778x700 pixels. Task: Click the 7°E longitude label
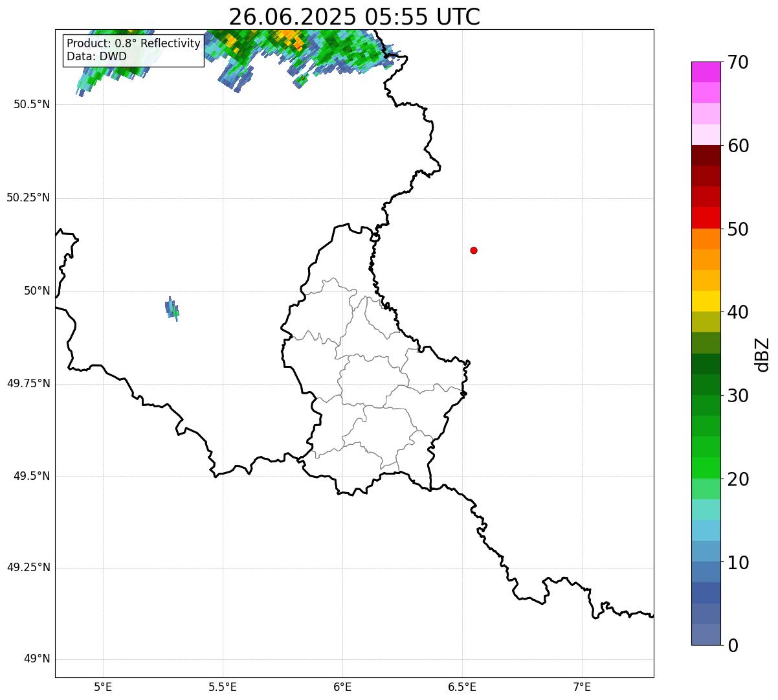582,686
